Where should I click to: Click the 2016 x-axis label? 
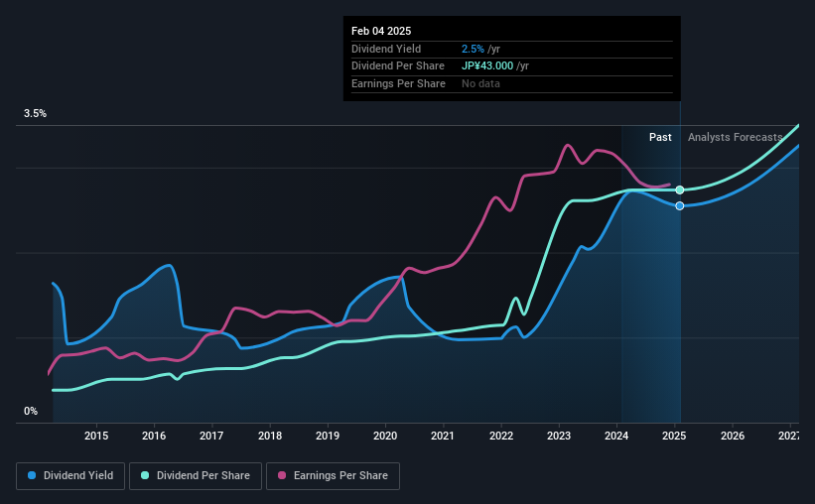[154, 436]
